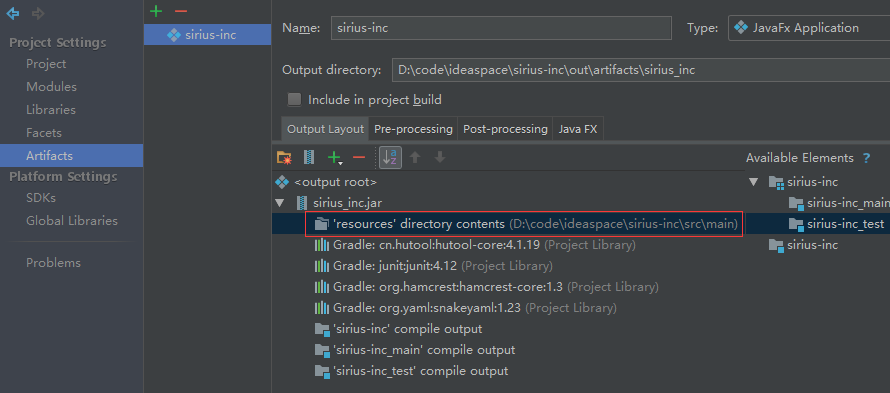890x393 pixels.
Task: Select sirius-inc artifact in list
Action: (x=208, y=35)
